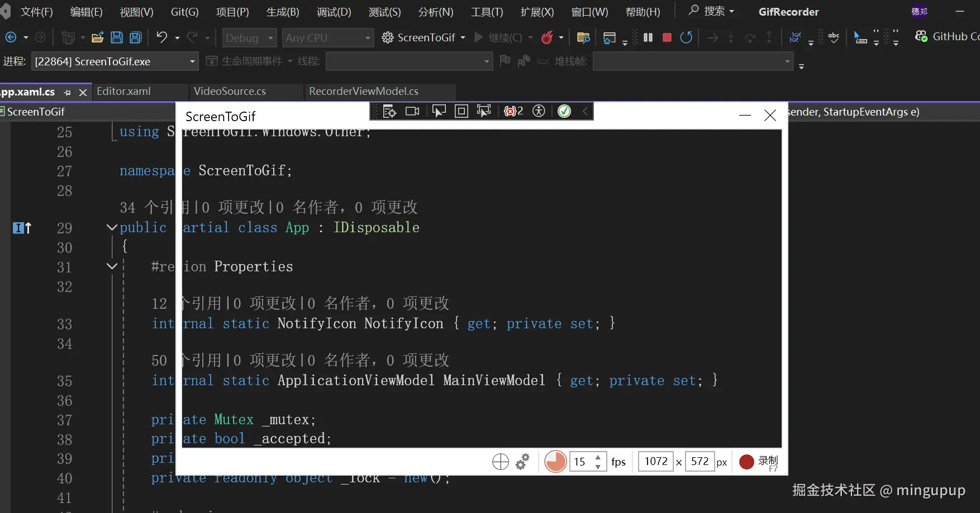Click the crosshair snap-to-window icon in ScreenToGif
980x513 pixels.
(501, 462)
